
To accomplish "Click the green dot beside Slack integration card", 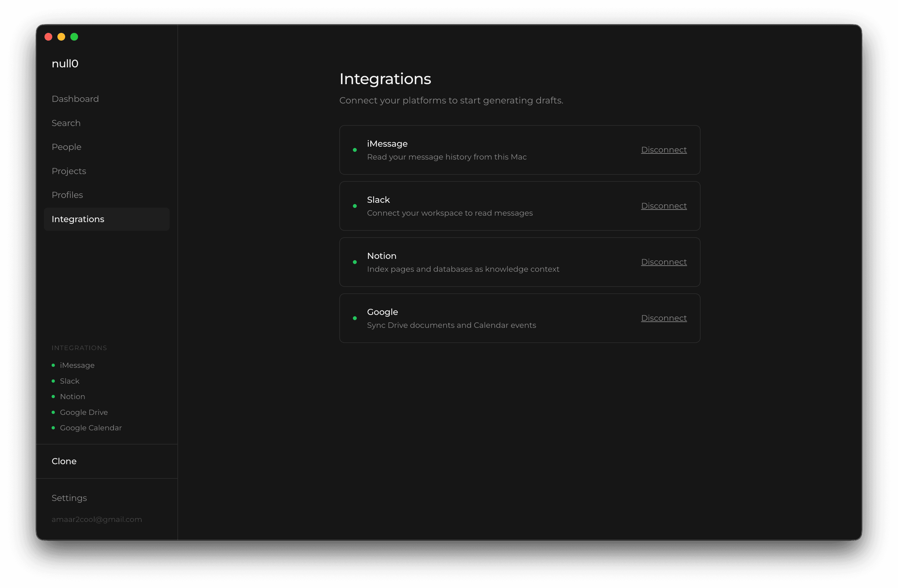I will pyautogui.click(x=355, y=206).
